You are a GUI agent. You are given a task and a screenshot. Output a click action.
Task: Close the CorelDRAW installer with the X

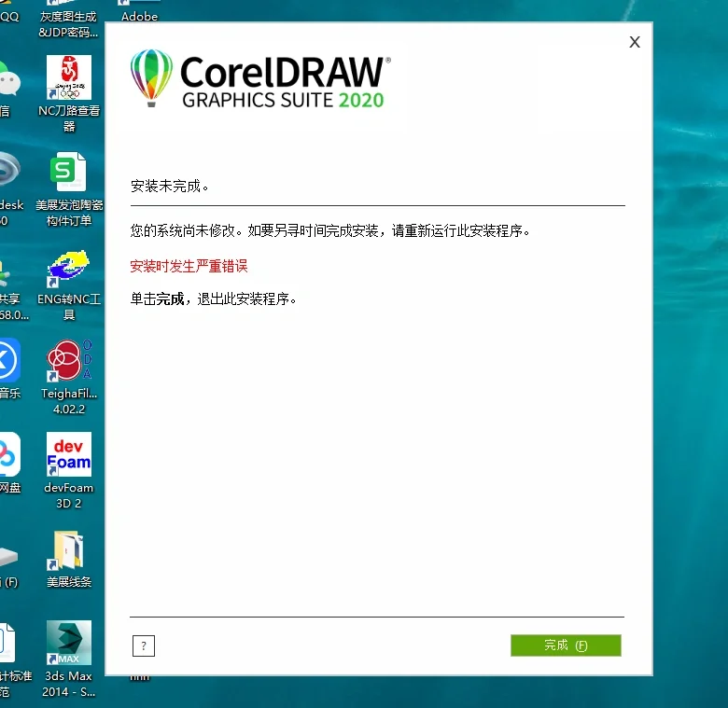coord(635,42)
